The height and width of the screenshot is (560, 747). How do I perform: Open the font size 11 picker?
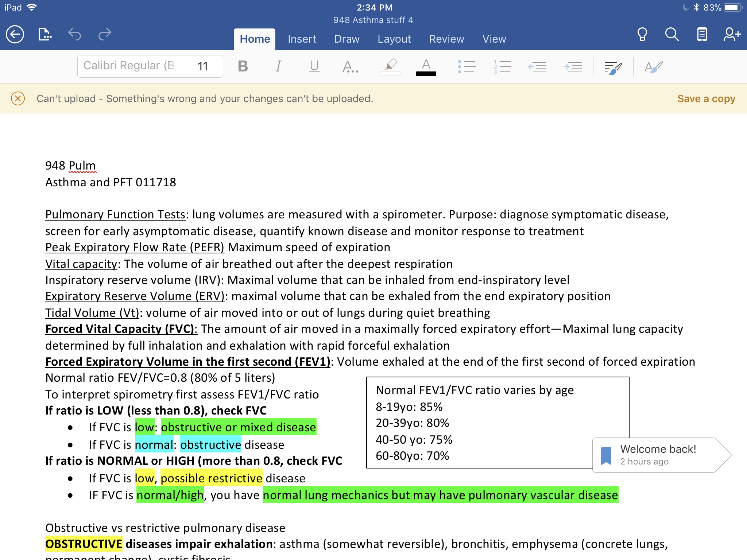pos(203,66)
